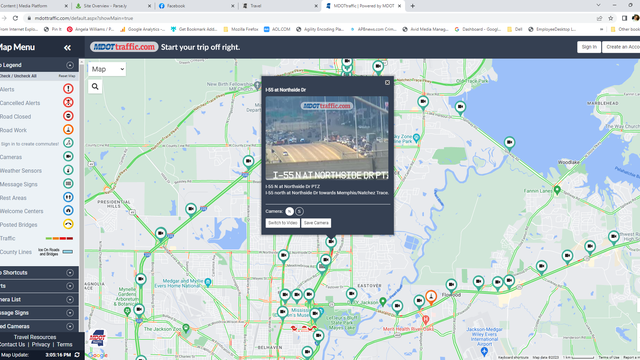
Task: Collapse the Legend section arrow
Action: (x=70, y=65)
